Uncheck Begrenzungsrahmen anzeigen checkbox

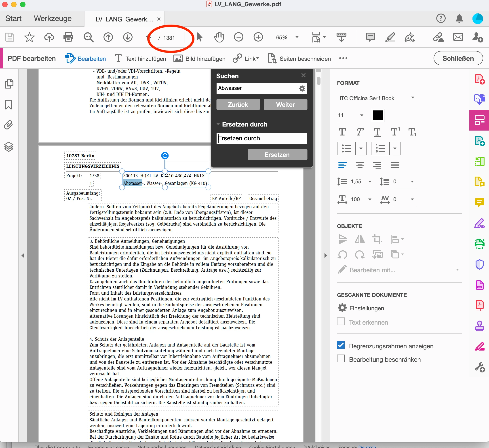pyautogui.click(x=341, y=345)
